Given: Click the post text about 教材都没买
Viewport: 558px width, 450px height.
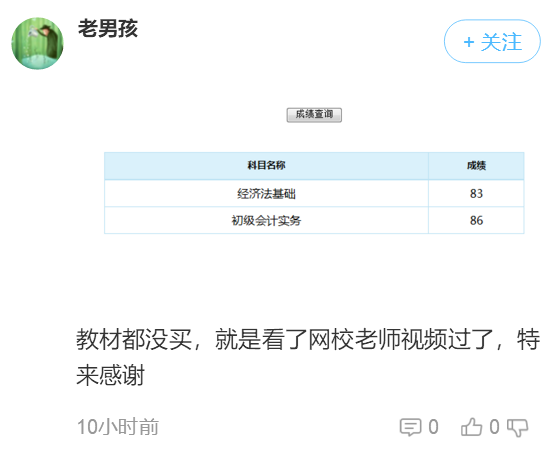Looking at the screenshot, I should pos(308,357).
